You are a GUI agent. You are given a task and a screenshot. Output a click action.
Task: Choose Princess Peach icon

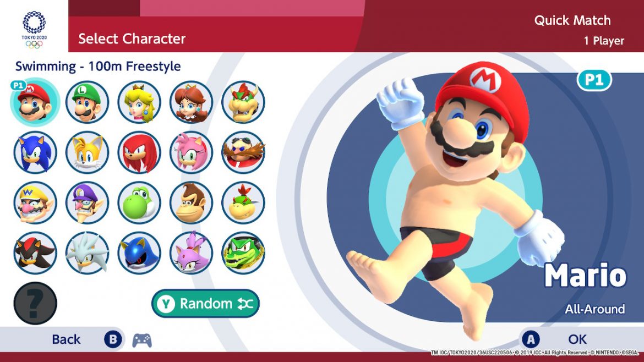click(139, 102)
